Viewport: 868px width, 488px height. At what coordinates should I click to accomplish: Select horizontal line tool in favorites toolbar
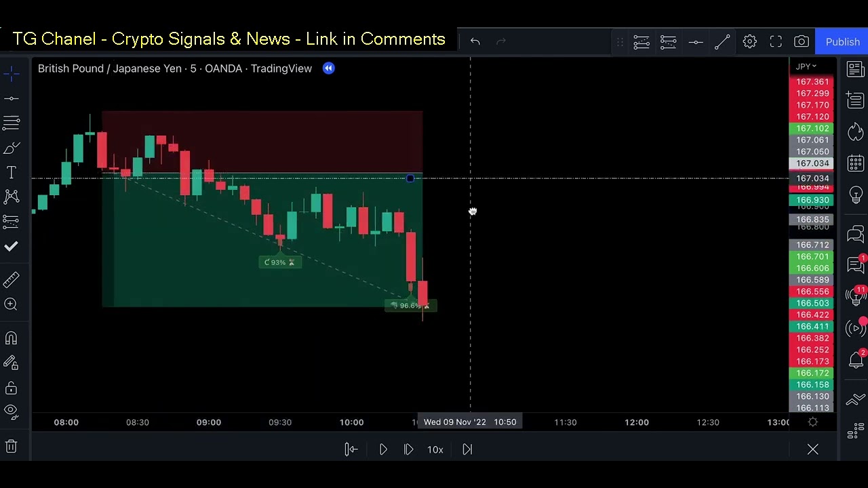tap(696, 42)
